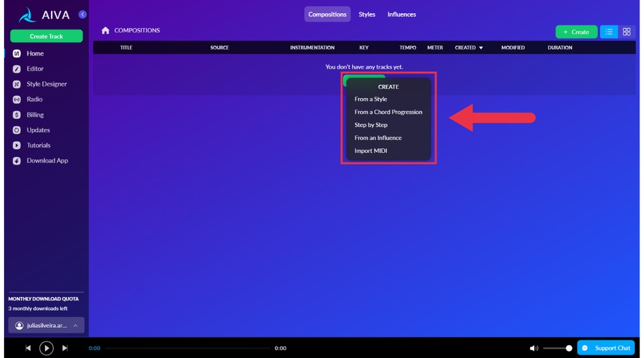Open the Styles tab
Image resolution: width=644 pixels, height=358 pixels.
point(367,14)
